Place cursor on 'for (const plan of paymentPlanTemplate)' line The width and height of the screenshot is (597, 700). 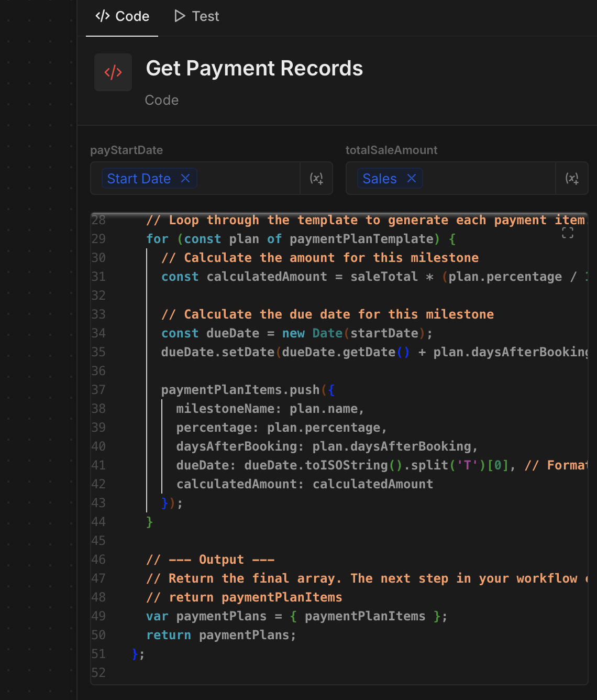pos(301,239)
